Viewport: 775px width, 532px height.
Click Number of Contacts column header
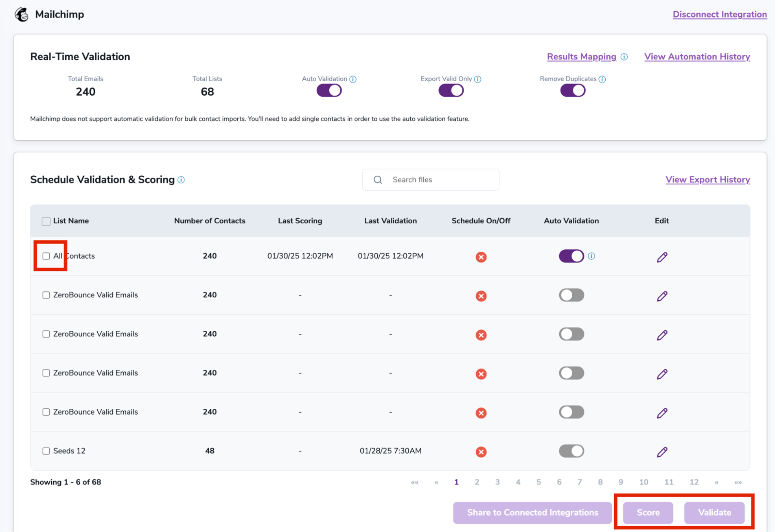210,221
